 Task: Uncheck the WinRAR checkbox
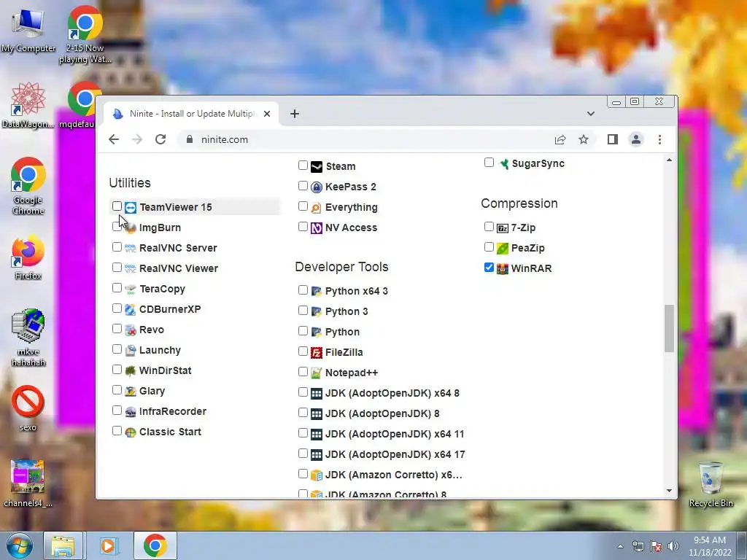(489, 268)
